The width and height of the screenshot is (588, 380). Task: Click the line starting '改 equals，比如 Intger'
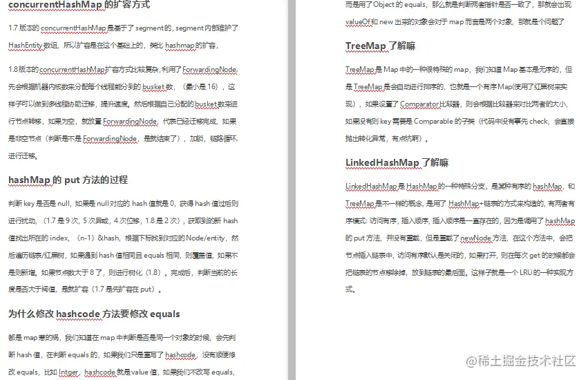coord(122,372)
